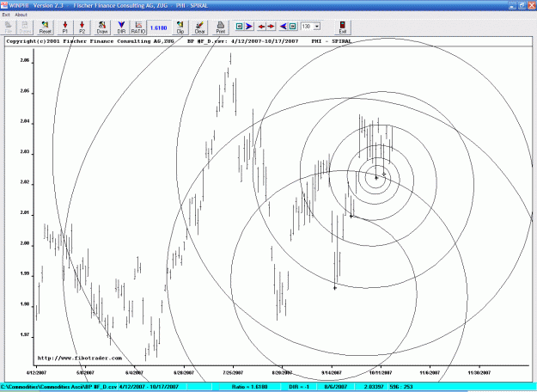The image size is (537, 392).
Task: Clear the drawing with Clear button
Action: pyautogui.click(x=199, y=28)
